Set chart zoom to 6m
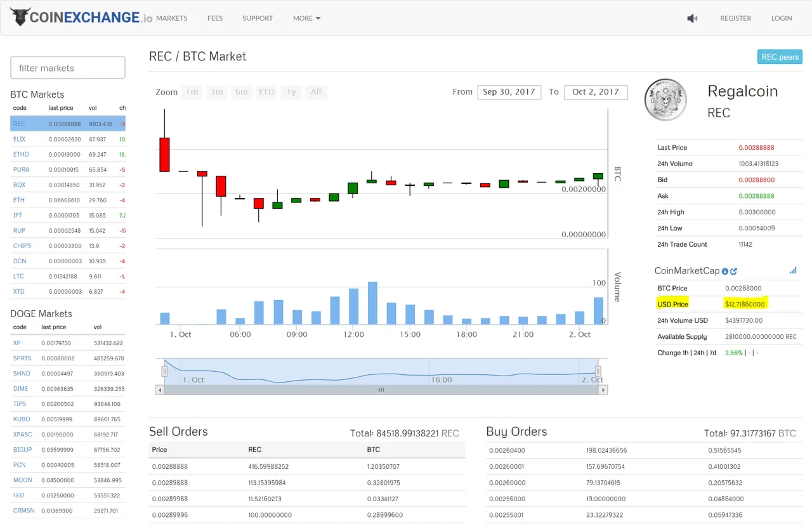 click(242, 92)
